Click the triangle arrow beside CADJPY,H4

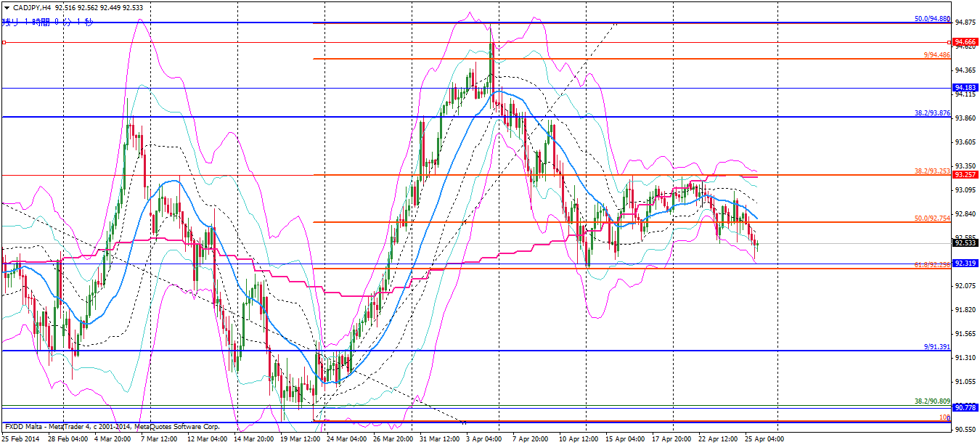pyautogui.click(x=6, y=7)
